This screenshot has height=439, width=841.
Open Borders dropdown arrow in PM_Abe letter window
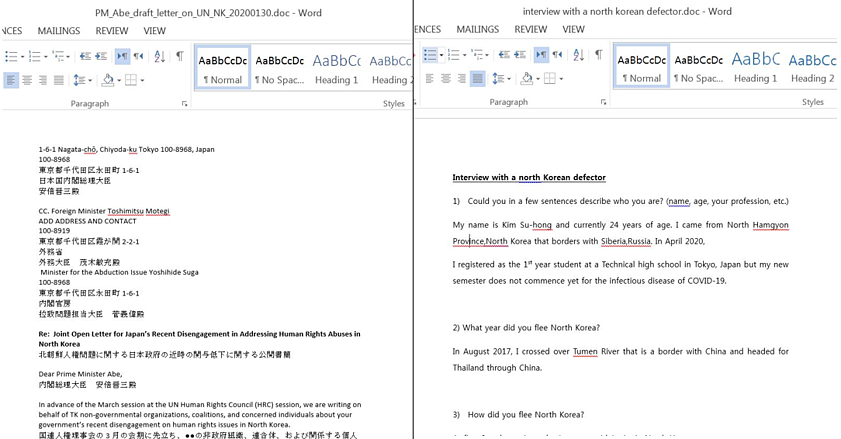tap(142, 81)
